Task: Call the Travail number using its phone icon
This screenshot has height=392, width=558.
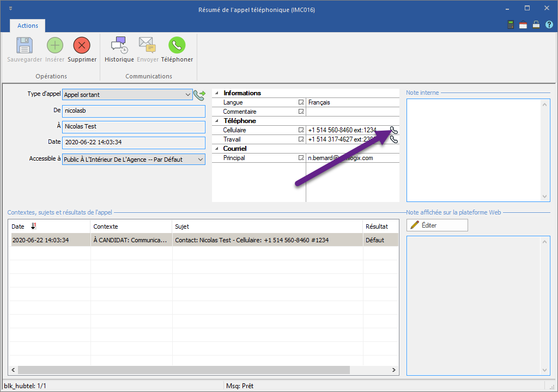Action: (x=393, y=139)
